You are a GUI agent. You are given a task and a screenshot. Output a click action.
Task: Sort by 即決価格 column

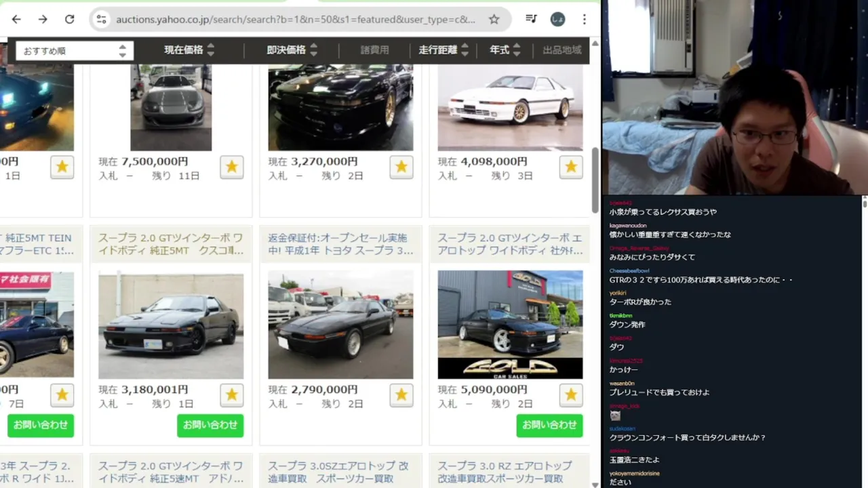pos(292,49)
